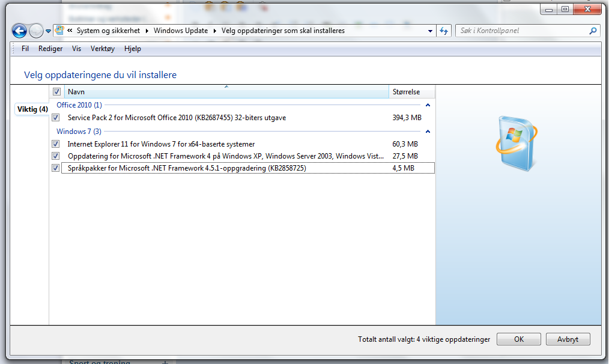Click the Forward navigation arrow button
The image size is (609, 364).
36,31
